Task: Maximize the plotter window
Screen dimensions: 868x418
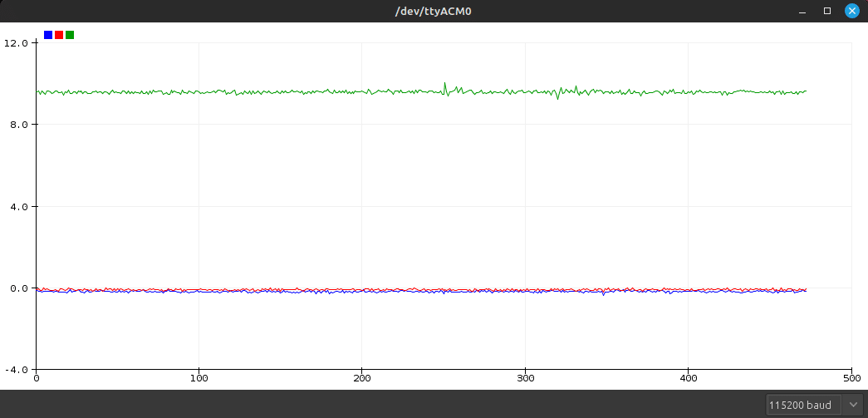Action: click(827, 11)
